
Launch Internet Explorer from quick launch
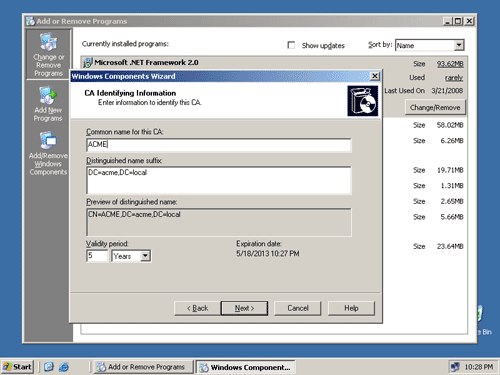tap(64, 367)
